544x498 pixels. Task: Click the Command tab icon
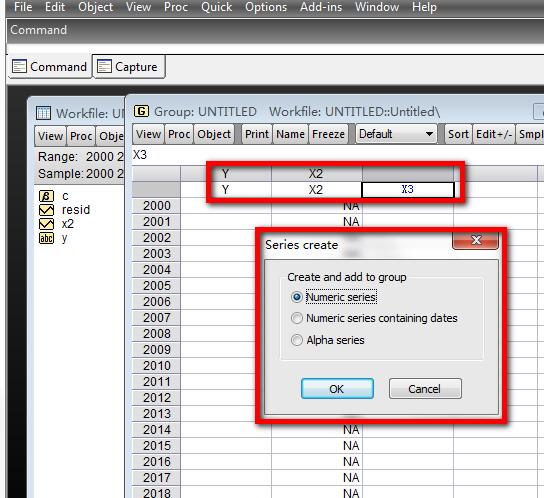(x=19, y=66)
